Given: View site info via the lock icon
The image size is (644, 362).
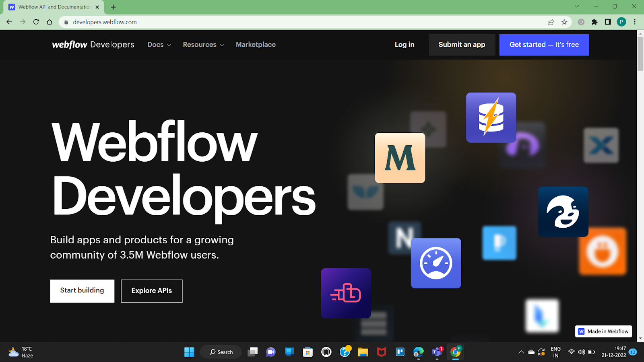Looking at the screenshot, I should click(66, 22).
